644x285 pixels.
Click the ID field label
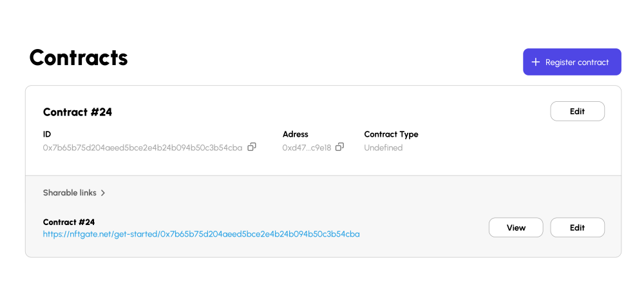tap(47, 134)
